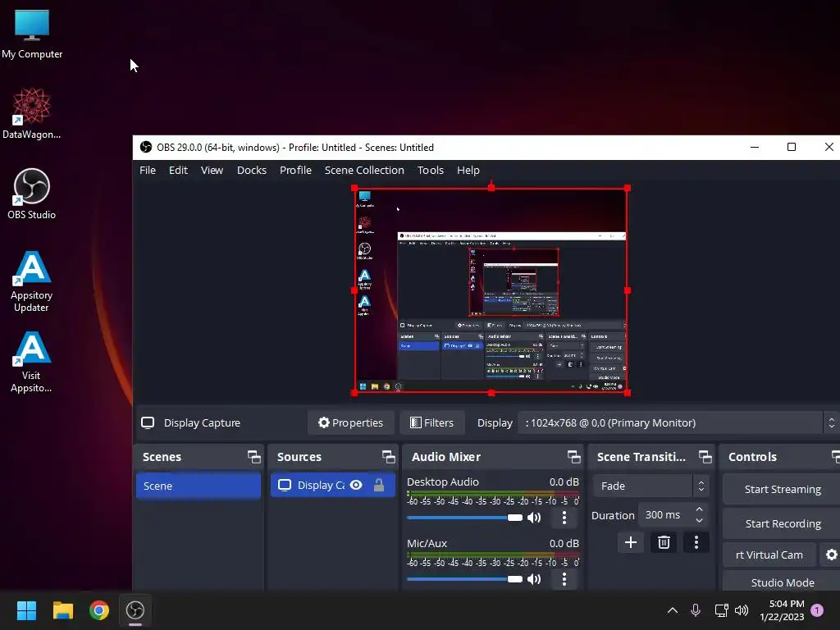Open the My Computer desktop icon

pos(32,34)
